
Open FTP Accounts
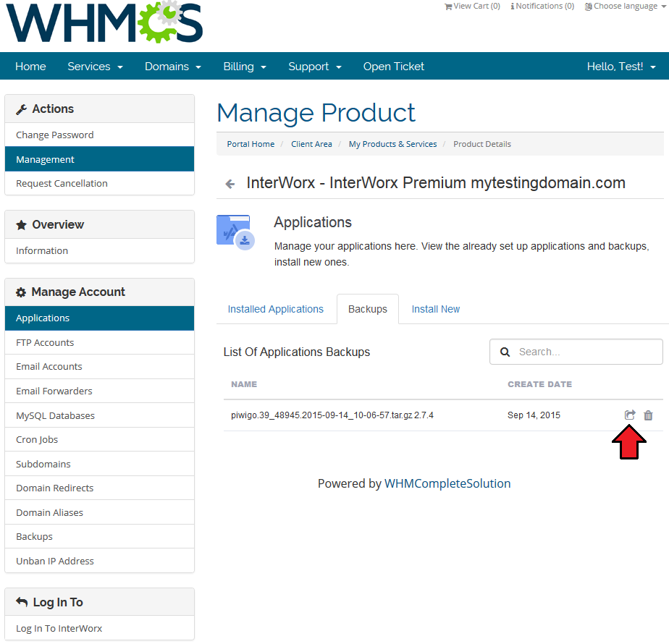point(99,342)
